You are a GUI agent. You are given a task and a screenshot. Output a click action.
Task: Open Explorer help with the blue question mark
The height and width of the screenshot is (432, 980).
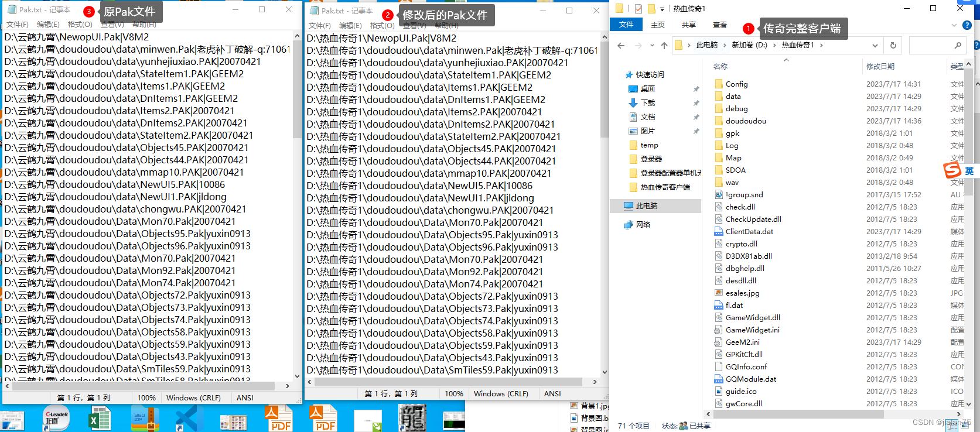(967, 25)
